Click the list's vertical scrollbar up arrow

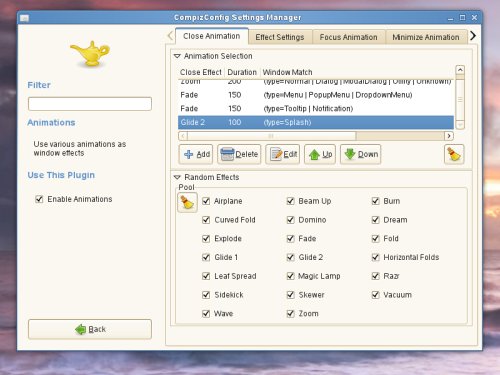(x=460, y=70)
